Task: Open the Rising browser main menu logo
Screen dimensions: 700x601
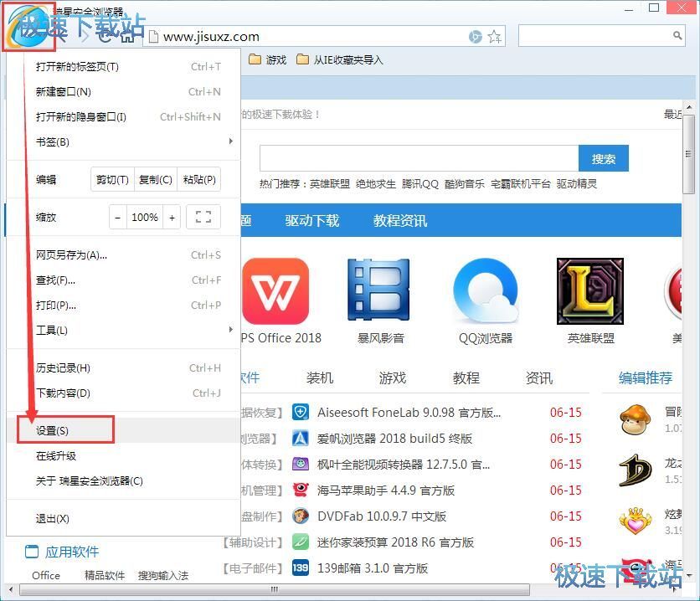Action: pyautogui.click(x=28, y=26)
